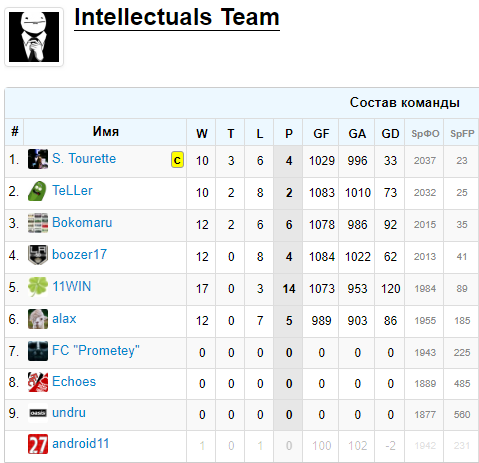
Task: Click the Intellectuals Team logo image
Action: click(x=34, y=37)
